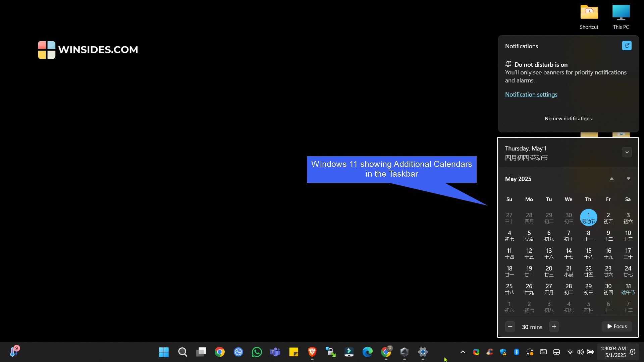Toggle Do not disturb in the Notifications header
This screenshot has width=644, height=362.
click(x=627, y=46)
